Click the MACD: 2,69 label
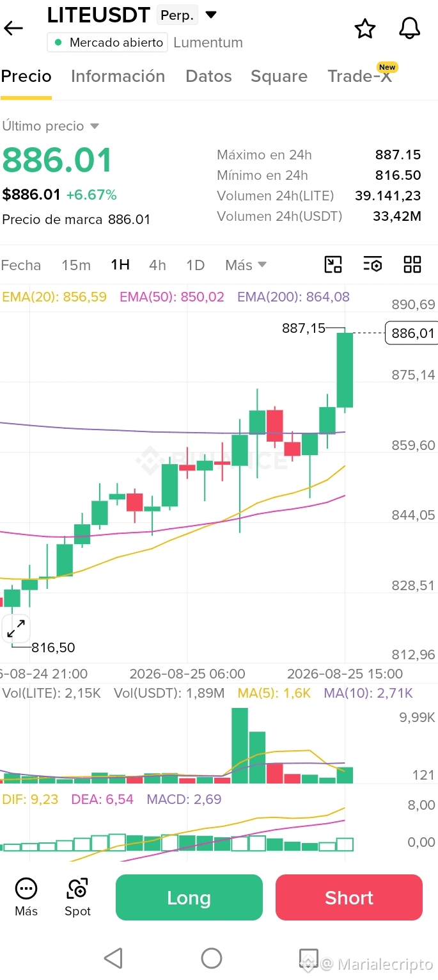Image resolution: width=438 pixels, height=980 pixels. pyautogui.click(x=184, y=799)
